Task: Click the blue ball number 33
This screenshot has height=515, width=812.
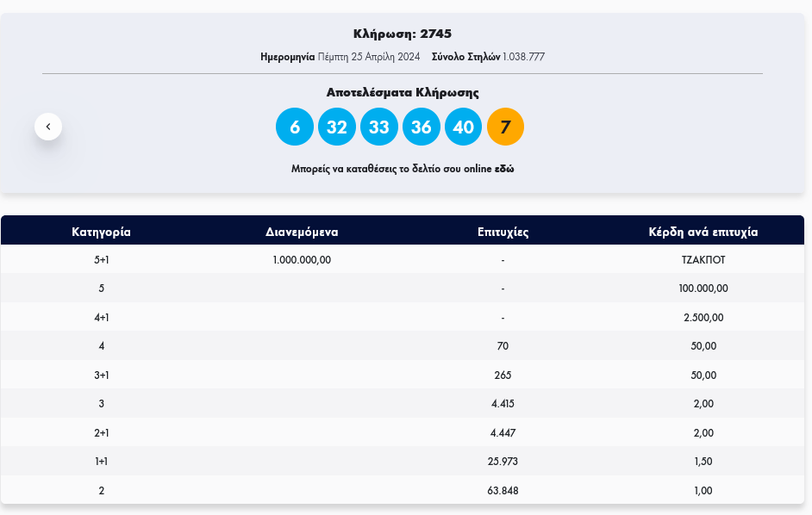Action: click(378, 127)
